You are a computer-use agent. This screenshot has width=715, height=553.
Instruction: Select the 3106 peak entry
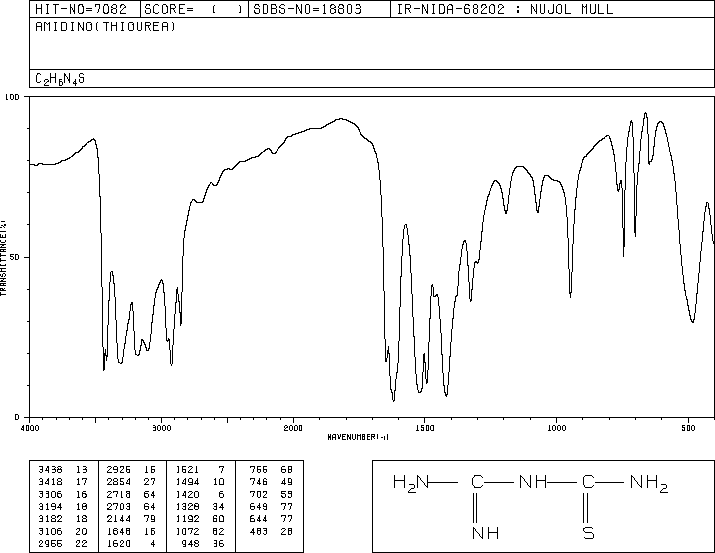[63, 531]
